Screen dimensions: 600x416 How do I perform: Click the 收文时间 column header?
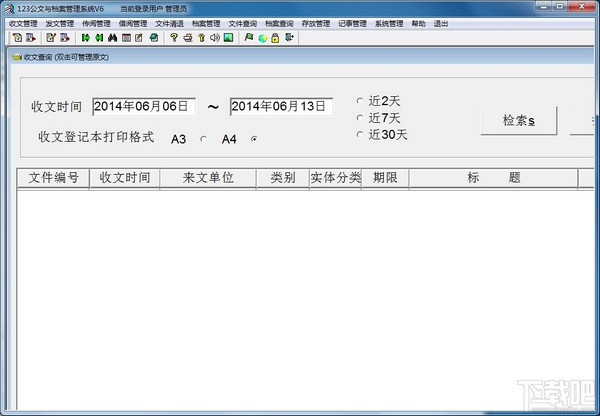[124, 178]
